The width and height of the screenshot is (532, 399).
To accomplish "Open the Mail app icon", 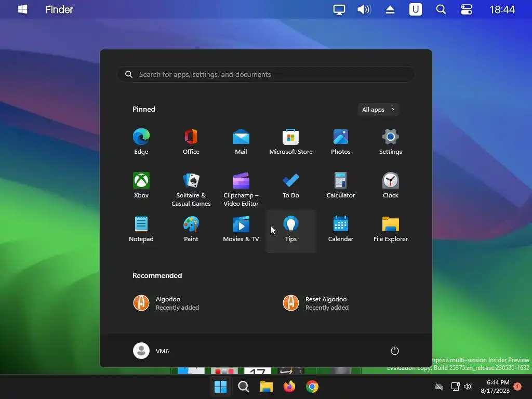I will [241, 141].
